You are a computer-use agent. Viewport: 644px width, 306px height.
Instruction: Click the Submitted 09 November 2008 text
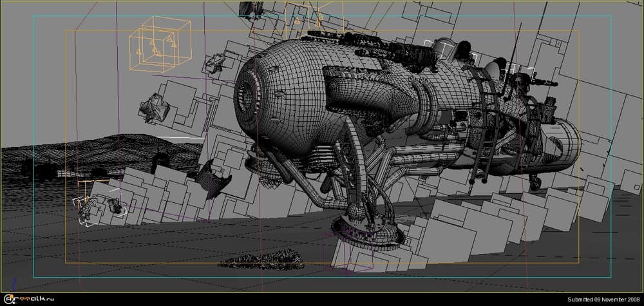pyautogui.click(x=603, y=300)
